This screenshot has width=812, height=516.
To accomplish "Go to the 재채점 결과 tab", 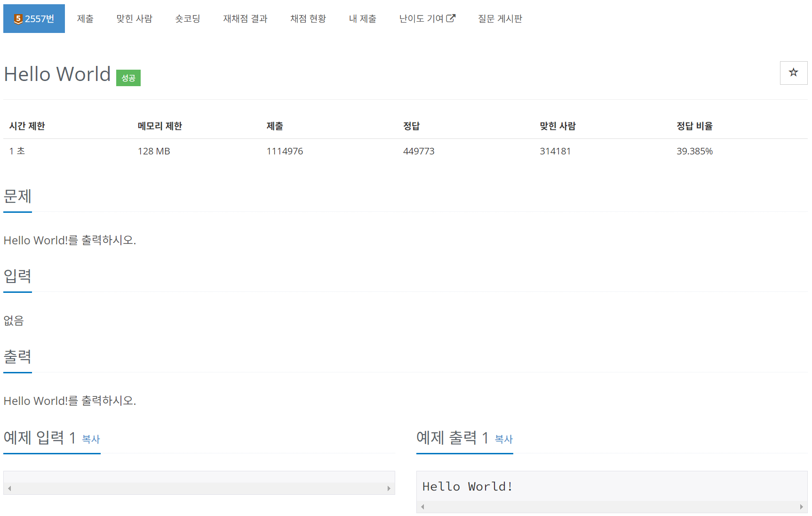I will pyautogui.click(x=245, y=19).
